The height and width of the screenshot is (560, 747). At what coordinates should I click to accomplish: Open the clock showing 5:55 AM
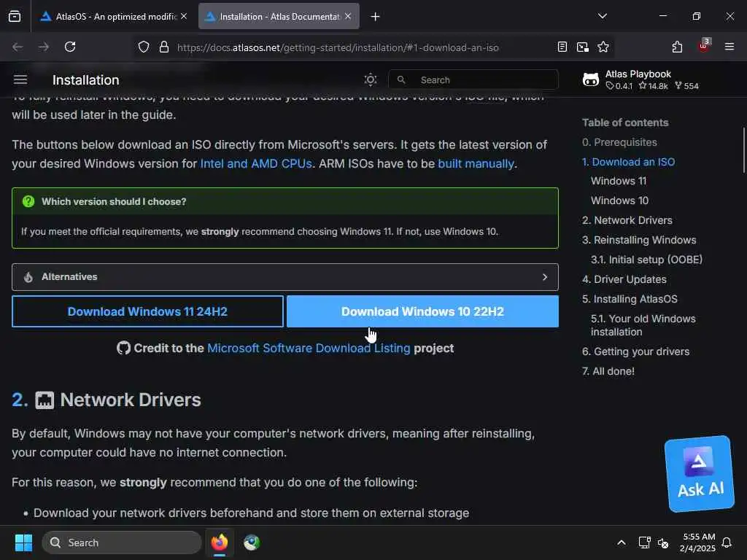coord(697,542)
